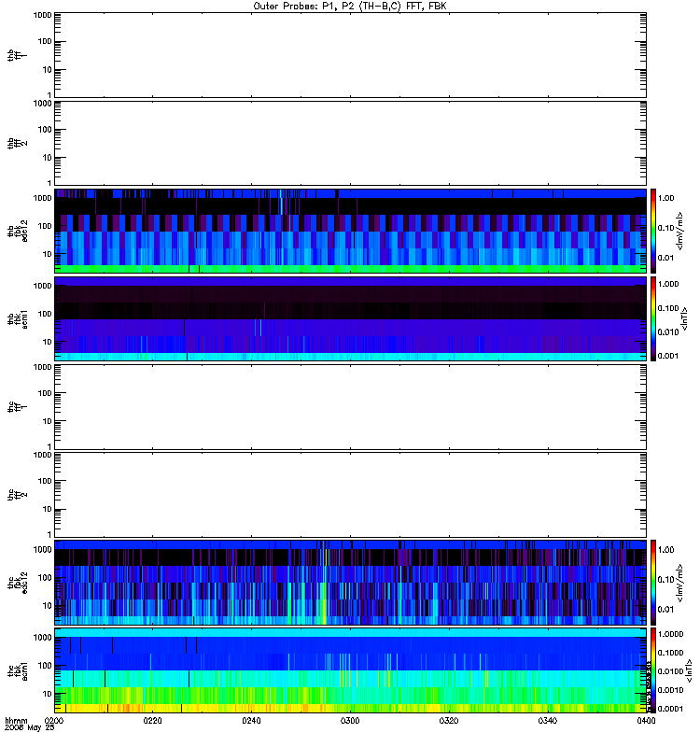This screenshot has width=700, height=747.
Task: Click the thb fbk edc12 spectrogram
Action: point(351,231)
